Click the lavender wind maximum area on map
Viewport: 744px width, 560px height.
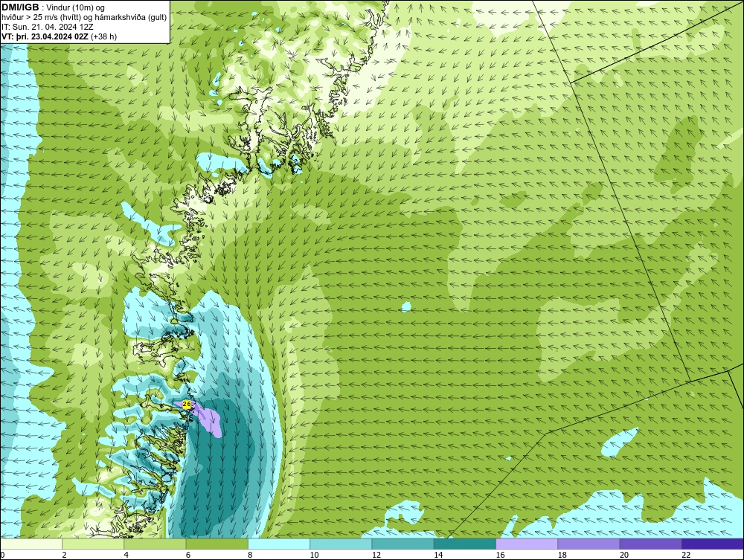click(208, 421)
